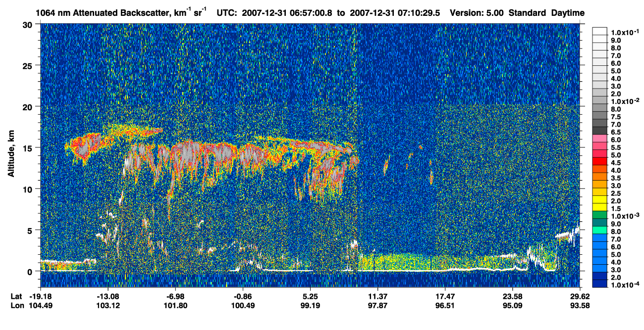The height and width of the screenshot is (330, 644).
Task: Click the 4.5 colorbar label
Action: pos(616,163)
